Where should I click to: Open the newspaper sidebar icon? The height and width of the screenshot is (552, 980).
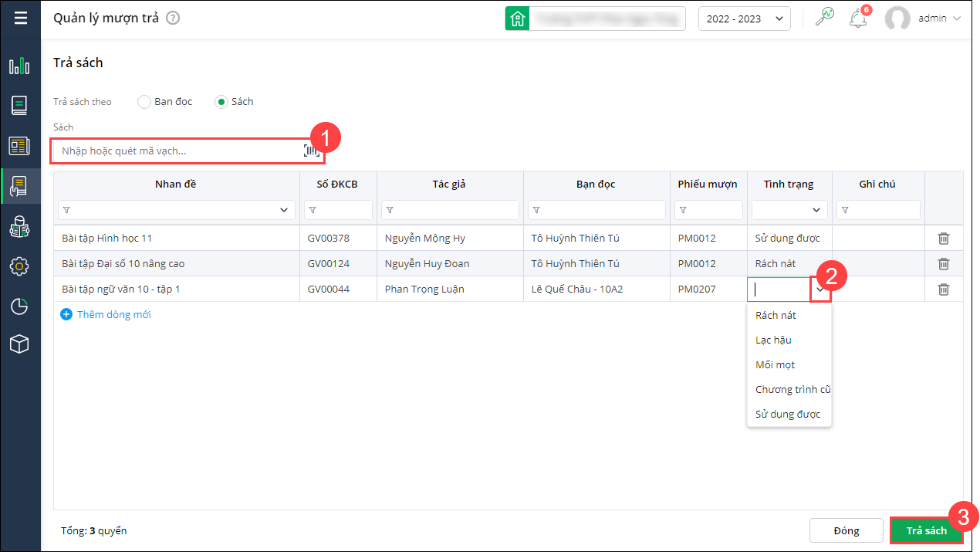pyautogui.click(x=19, y=146)
